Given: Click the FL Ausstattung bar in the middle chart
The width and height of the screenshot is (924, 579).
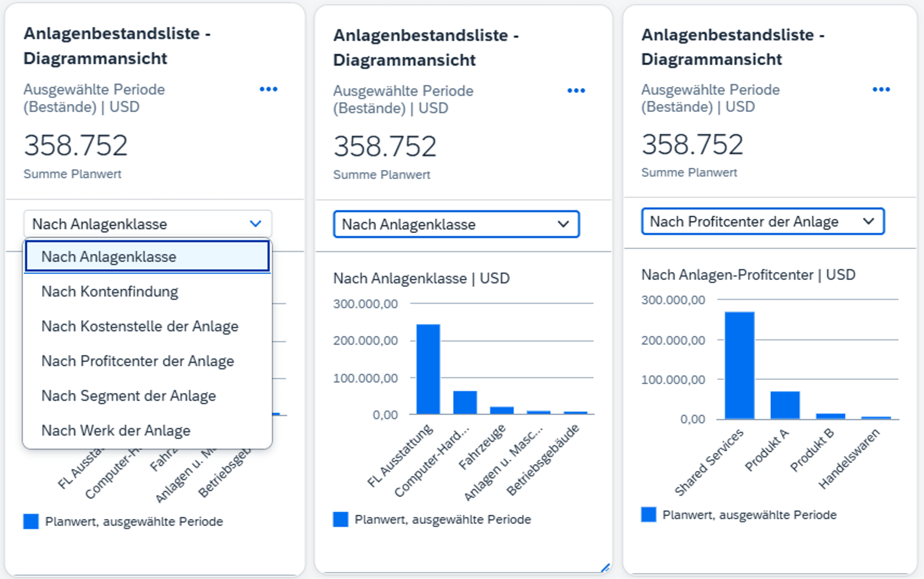Looking at the screenshot, I should click(428, 369).
